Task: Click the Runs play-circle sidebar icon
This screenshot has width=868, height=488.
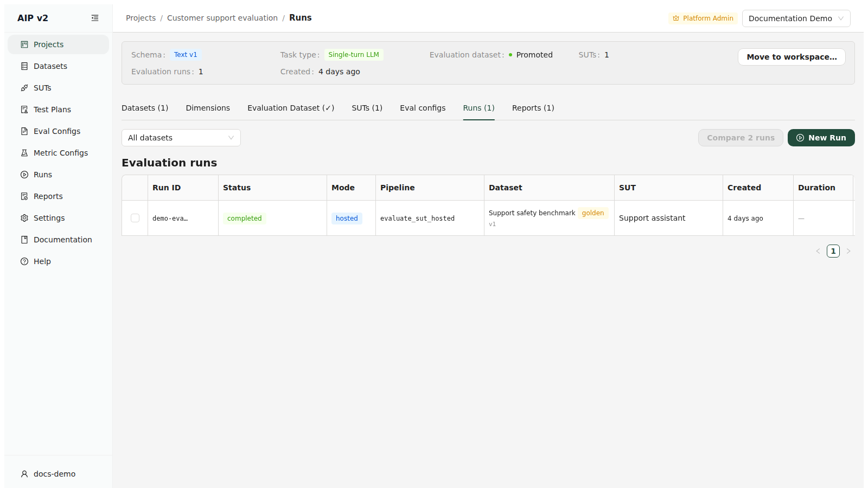Action: pos(24,175)
